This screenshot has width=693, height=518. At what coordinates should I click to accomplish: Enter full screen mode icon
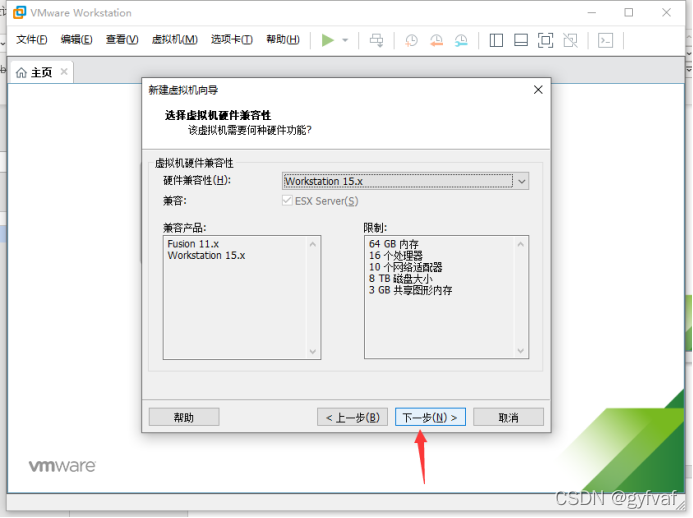click(x=545, y=40)
